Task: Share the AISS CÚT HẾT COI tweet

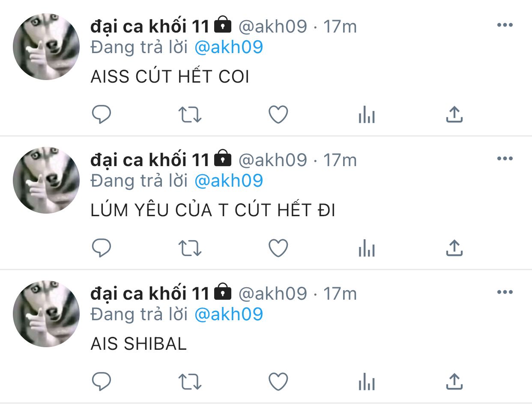Action: click(454, 115)
